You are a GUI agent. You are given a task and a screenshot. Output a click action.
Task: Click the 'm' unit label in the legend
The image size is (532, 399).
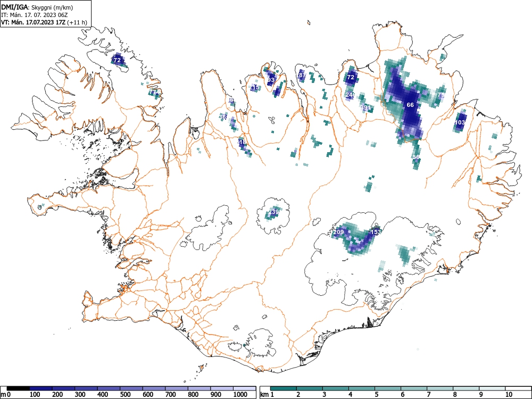[x=3, y=395]
